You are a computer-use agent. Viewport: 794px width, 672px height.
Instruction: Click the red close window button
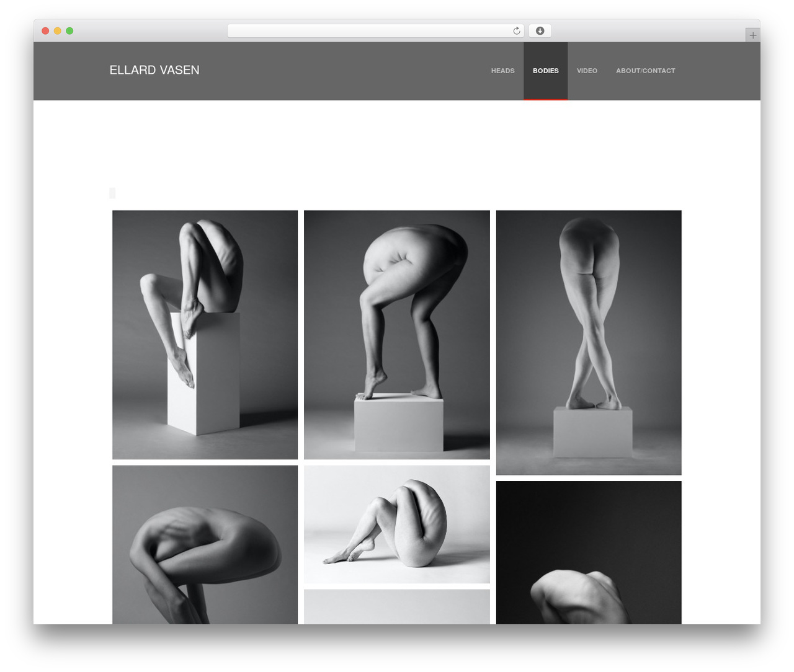click(45, 31)
